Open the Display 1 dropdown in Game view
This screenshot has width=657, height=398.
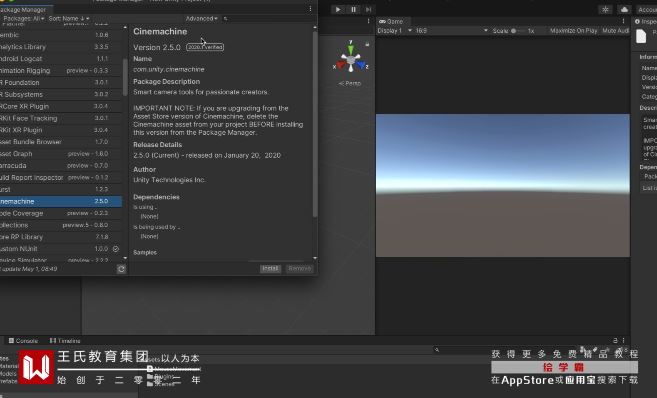click(394, 31)
